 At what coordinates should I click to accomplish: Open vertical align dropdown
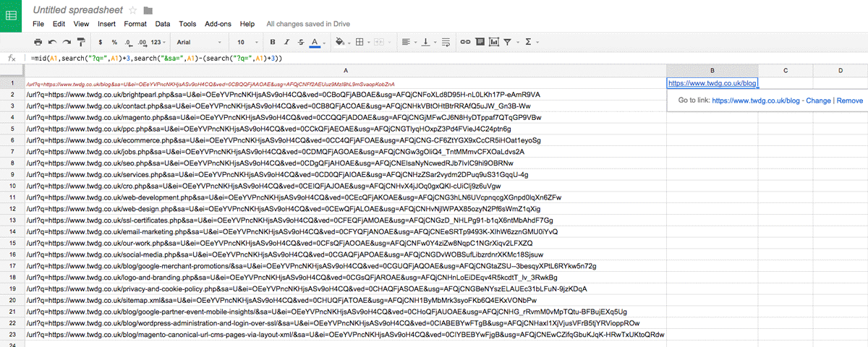point(427,42)
